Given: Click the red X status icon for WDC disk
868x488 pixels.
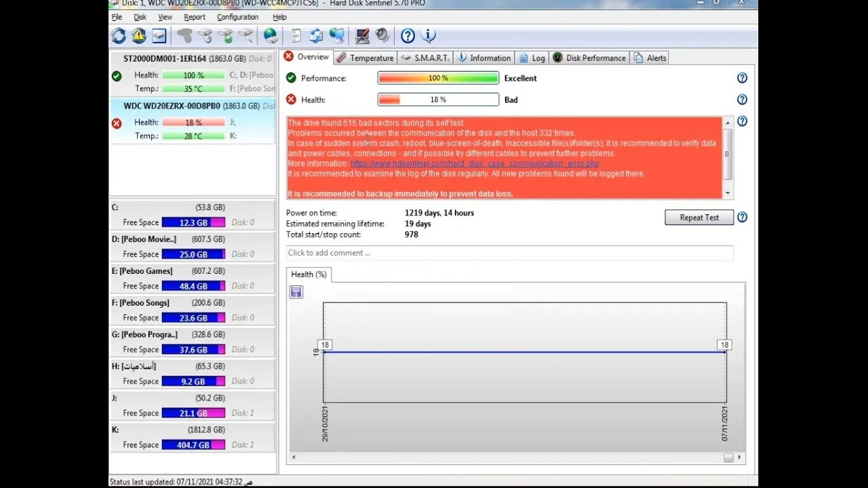Looking at the screenshot, I should (117, 123).
